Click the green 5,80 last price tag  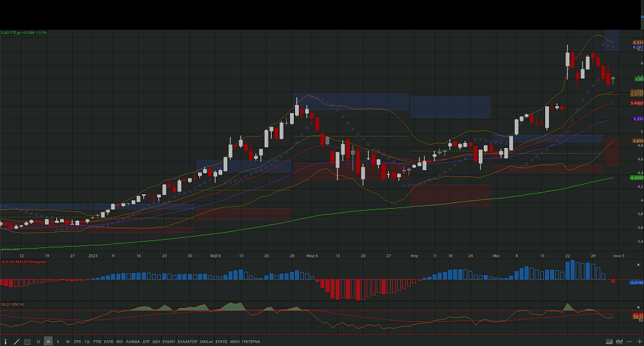pyautogui.click(x=639, y=79)
